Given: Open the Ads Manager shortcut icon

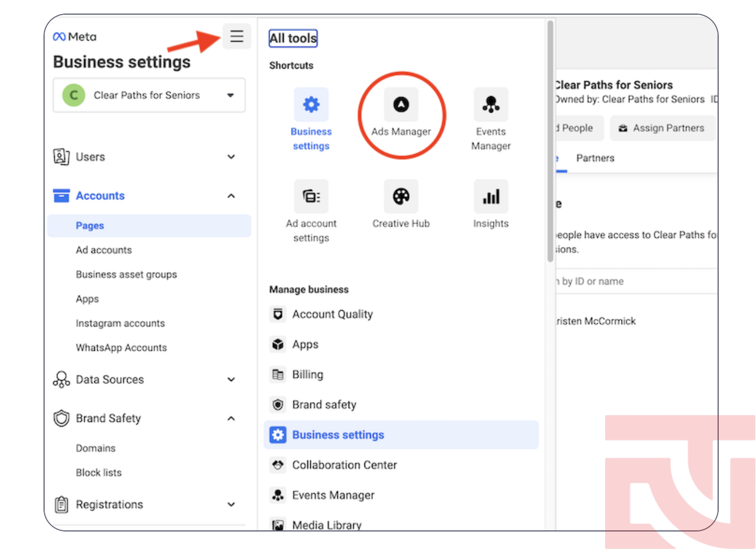Looking at the screenshot, I should 401,104.
